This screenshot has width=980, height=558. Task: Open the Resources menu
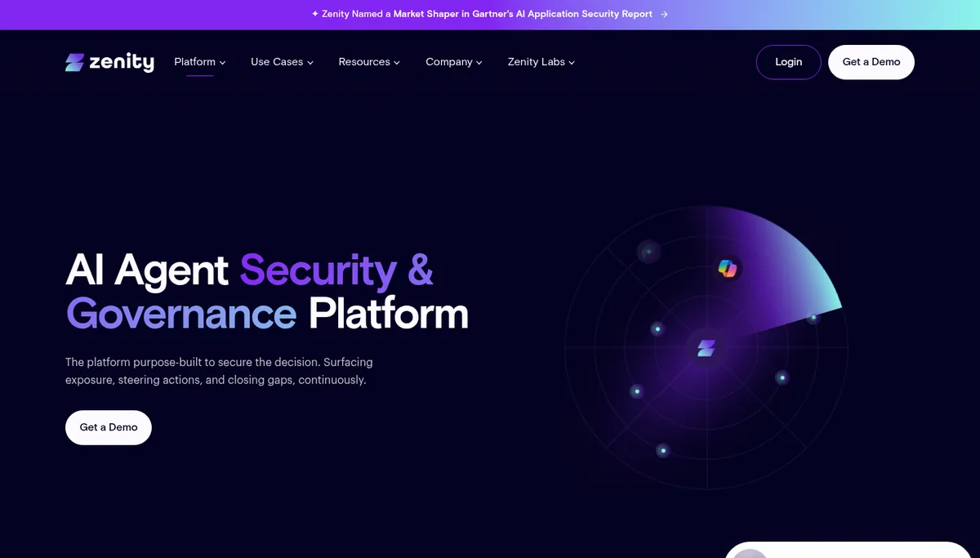point(369,62)
